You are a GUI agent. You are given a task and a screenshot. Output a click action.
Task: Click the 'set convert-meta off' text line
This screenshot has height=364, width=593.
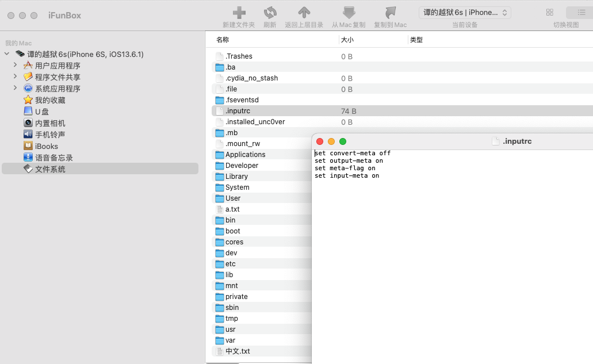(x=353, y=153)
